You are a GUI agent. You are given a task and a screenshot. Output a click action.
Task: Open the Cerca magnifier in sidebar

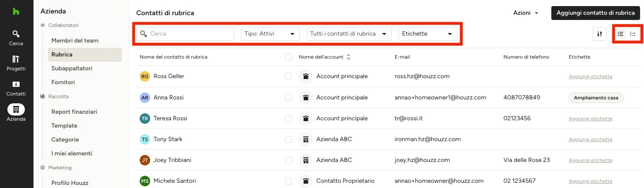point(16,34)
